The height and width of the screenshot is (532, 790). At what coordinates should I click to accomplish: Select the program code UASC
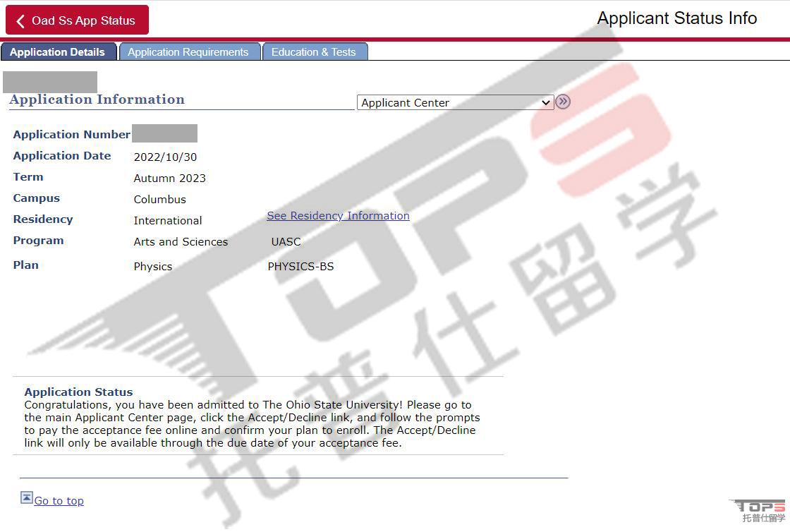pyautogui.click(x=286, y=242)
